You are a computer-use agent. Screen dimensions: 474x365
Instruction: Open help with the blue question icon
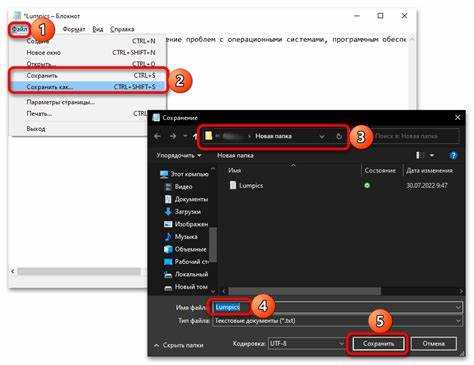453,155
